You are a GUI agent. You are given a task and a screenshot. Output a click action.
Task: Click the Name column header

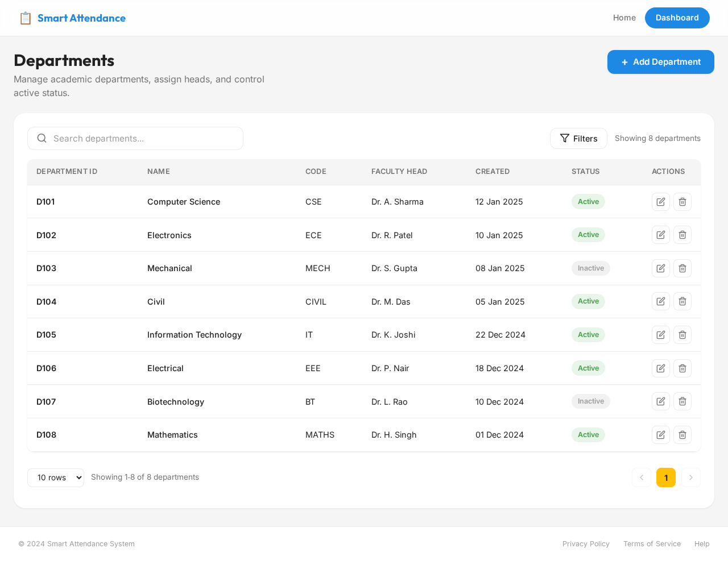[x=159, y=172]
